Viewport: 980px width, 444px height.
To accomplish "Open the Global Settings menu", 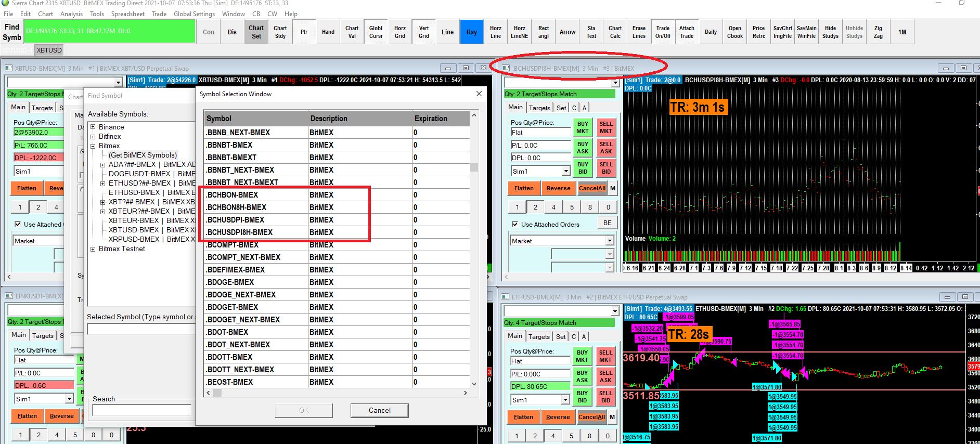I will pyautogui.click(x=194, y=14).
